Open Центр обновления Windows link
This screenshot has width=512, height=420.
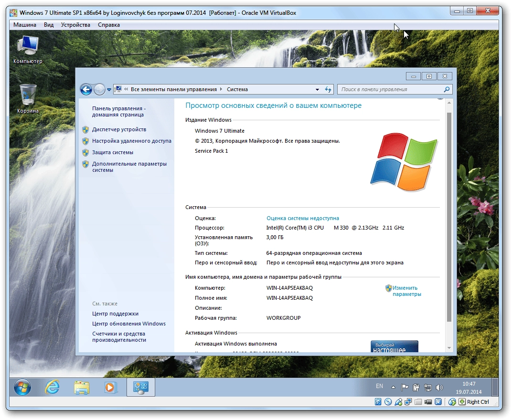click(129, 324)
